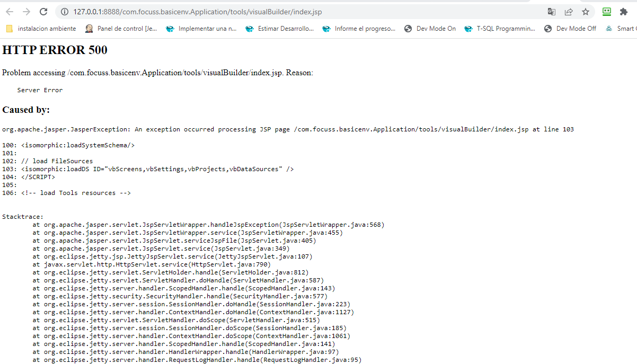The width and height of the screenshot is (637, 364).
Task: Click the 'Dev Mode On' bookmark
Action: tap(430, 29)
